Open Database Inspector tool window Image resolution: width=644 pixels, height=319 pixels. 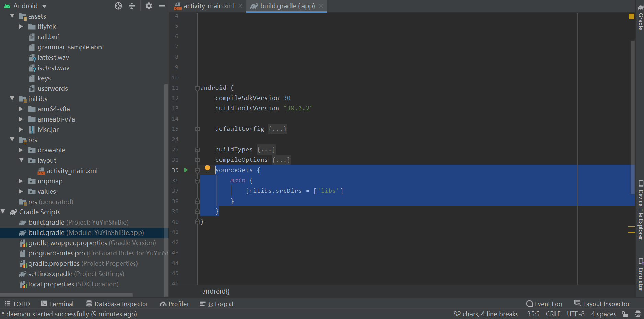coord(117,304)
